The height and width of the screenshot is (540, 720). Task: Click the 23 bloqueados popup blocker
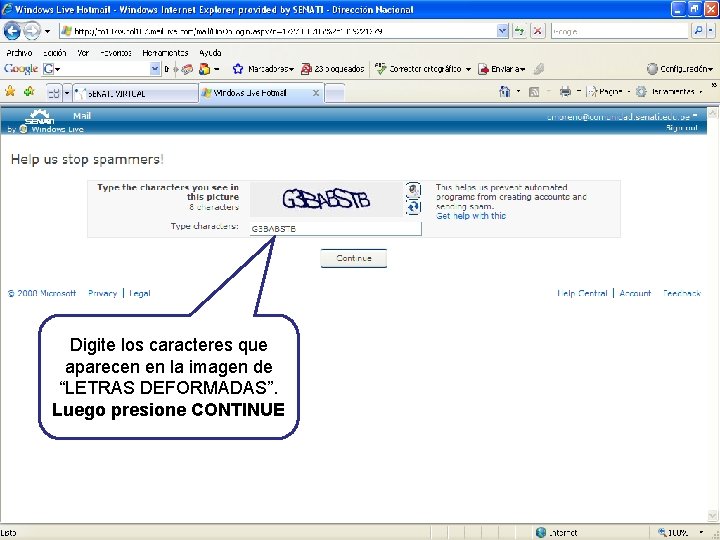(332, 69)
